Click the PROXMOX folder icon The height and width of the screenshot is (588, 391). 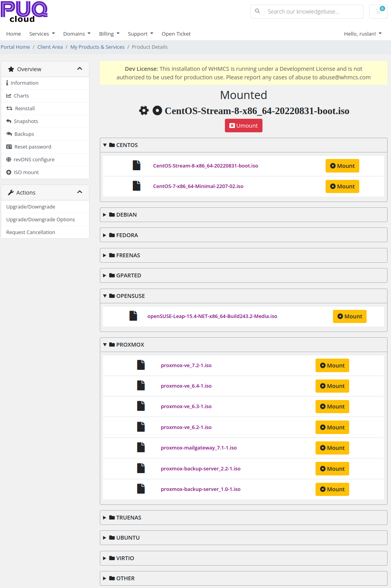(112, 345)
